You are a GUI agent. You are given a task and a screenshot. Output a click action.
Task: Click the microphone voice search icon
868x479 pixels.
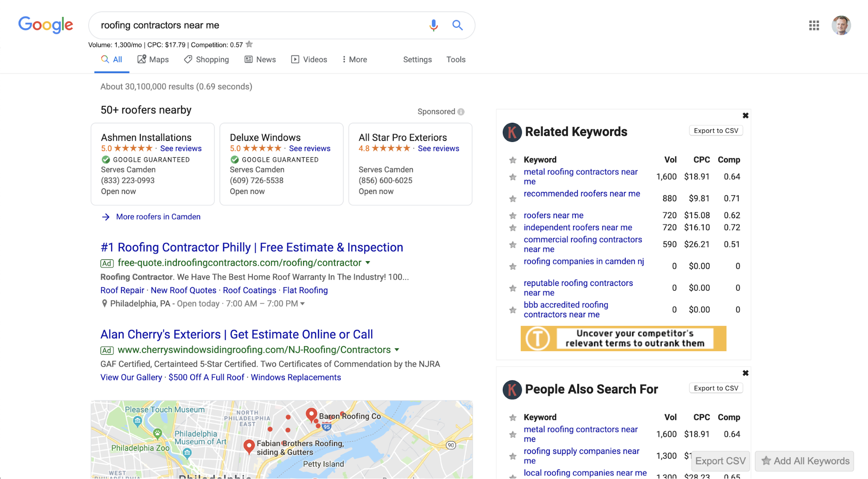(x=433, y=25)
